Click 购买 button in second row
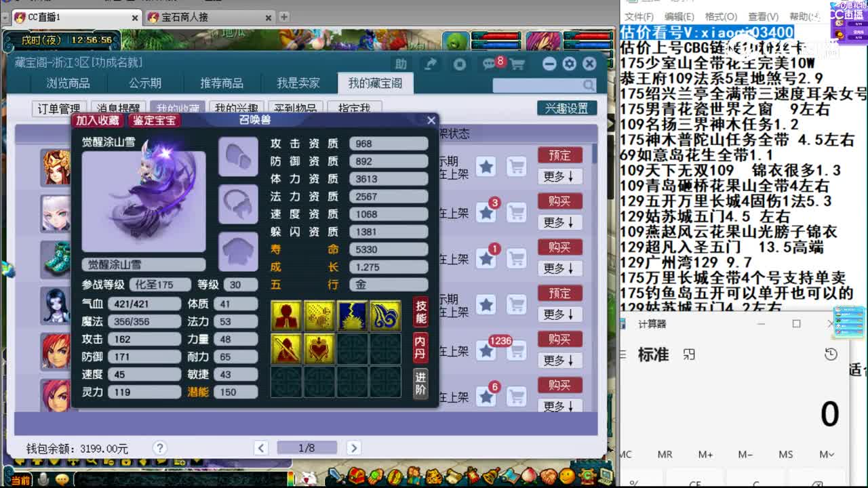 click(559, 201)
